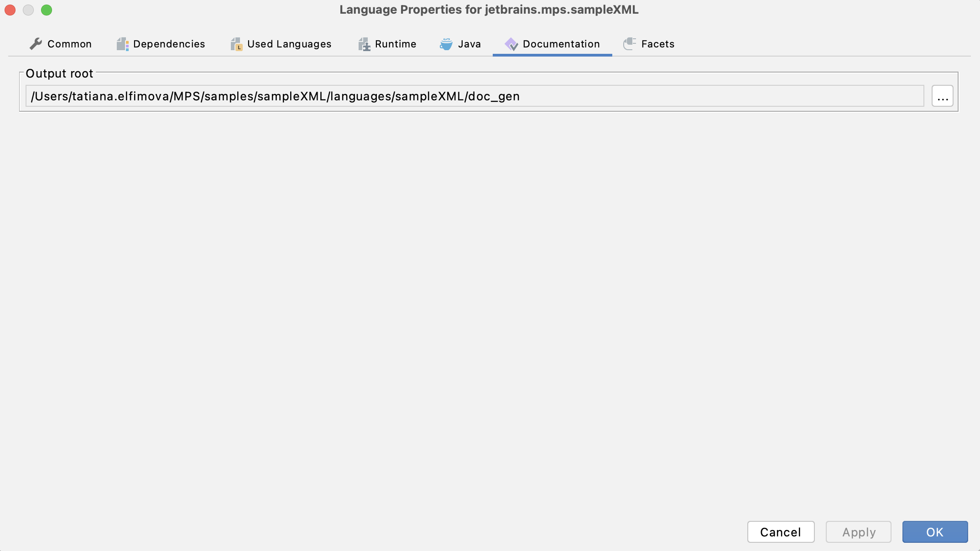Screen dimensions: 980x551
Task: Switch to the Common tab label
Action: (x=69, y=44)
